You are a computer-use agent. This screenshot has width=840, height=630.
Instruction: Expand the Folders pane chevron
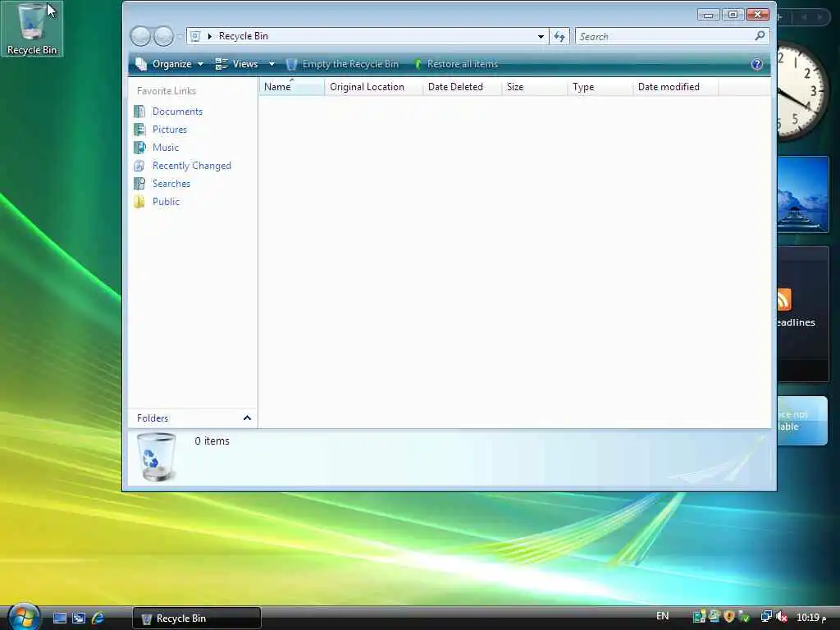[247, 418]
